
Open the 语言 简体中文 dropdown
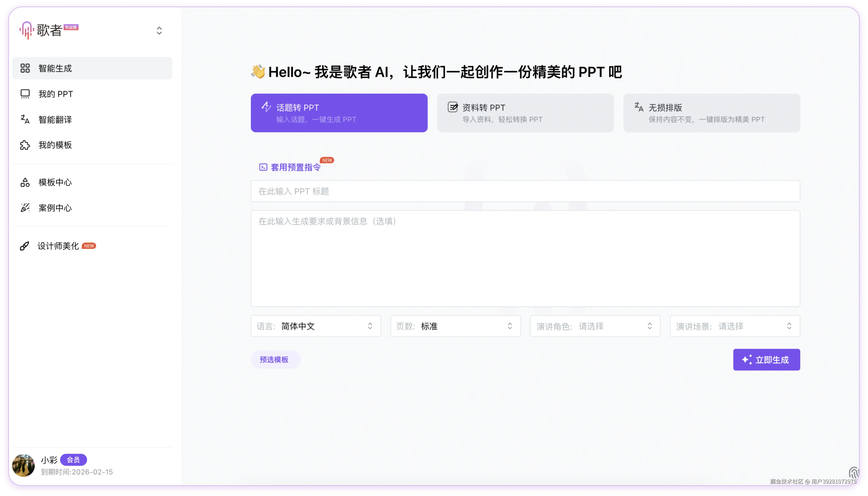[x=316, y=326]
